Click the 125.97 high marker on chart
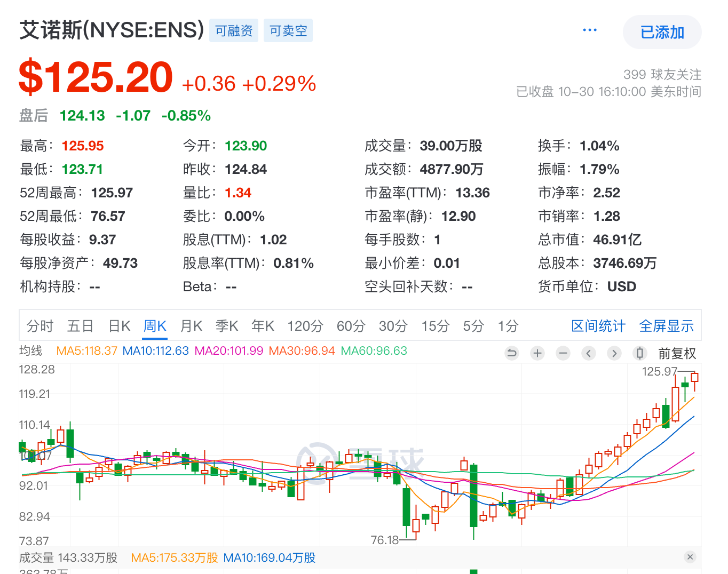Image resolution: width=728 pixels, height=574 pixels. click(660, 371)
